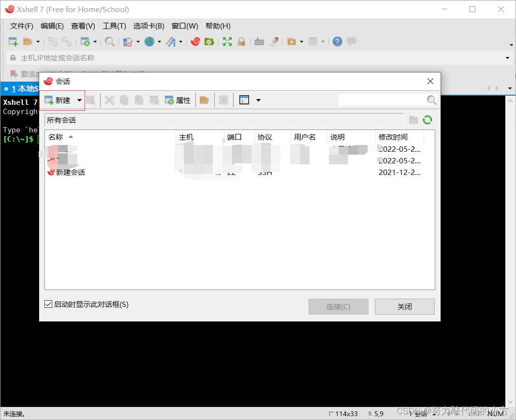Viewport: 516px width, 420px height.
Task: Expand the color scheme dropdown arrow
Action: (138, 42)
